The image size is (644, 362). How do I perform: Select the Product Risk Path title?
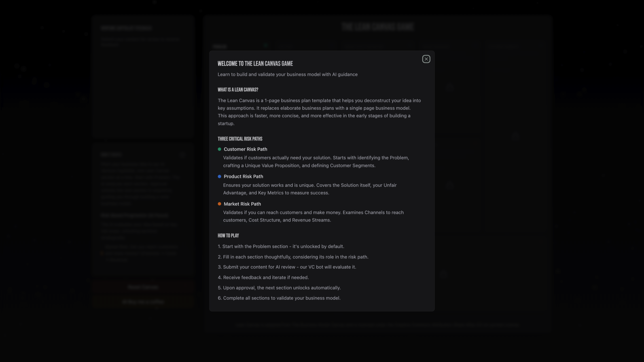tap(243, 176)
